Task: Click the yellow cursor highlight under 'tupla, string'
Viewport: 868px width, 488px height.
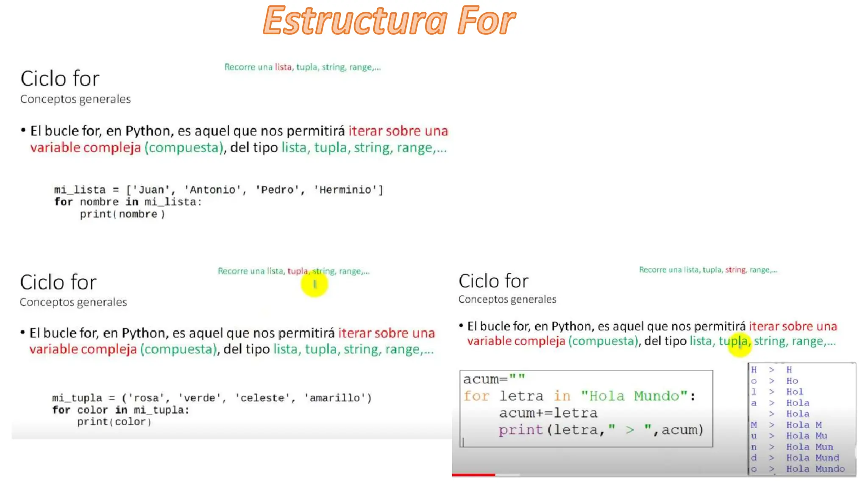Action: pos(314,284)
